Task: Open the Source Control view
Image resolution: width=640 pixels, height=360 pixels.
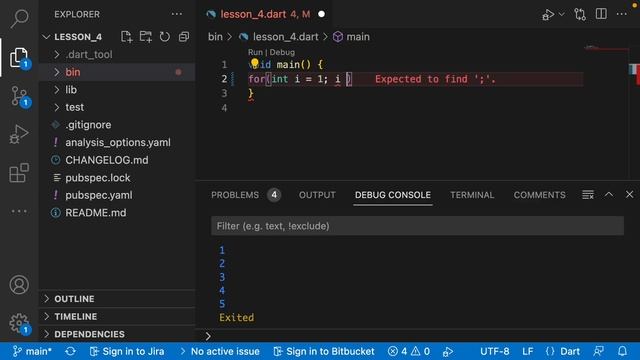Action: coord(19,96)
